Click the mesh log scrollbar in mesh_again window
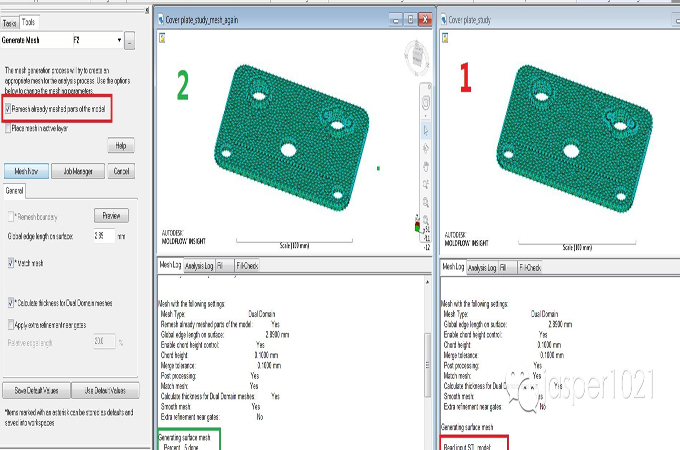The height and width of the screenshot is (450, 680). coord(427,365)
